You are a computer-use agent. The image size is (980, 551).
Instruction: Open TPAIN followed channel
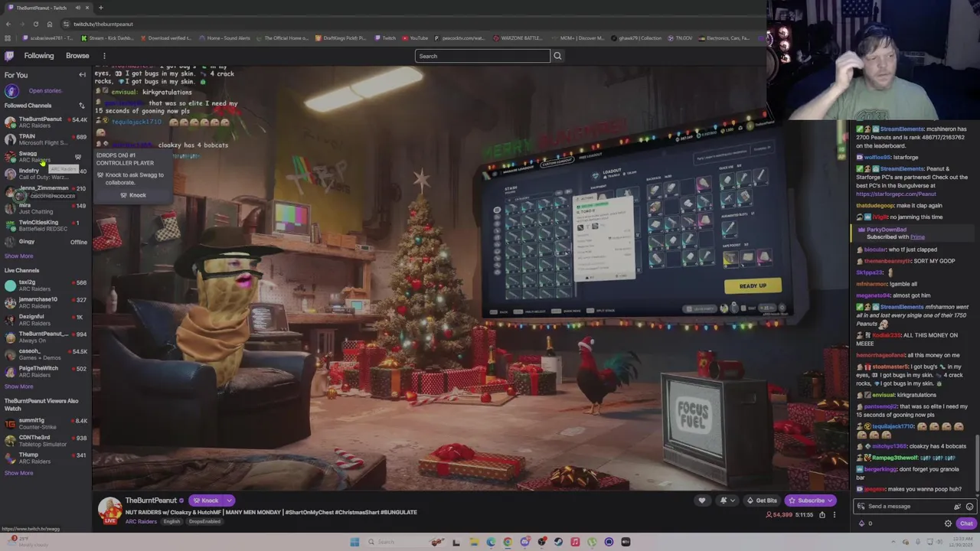point(46,139)
